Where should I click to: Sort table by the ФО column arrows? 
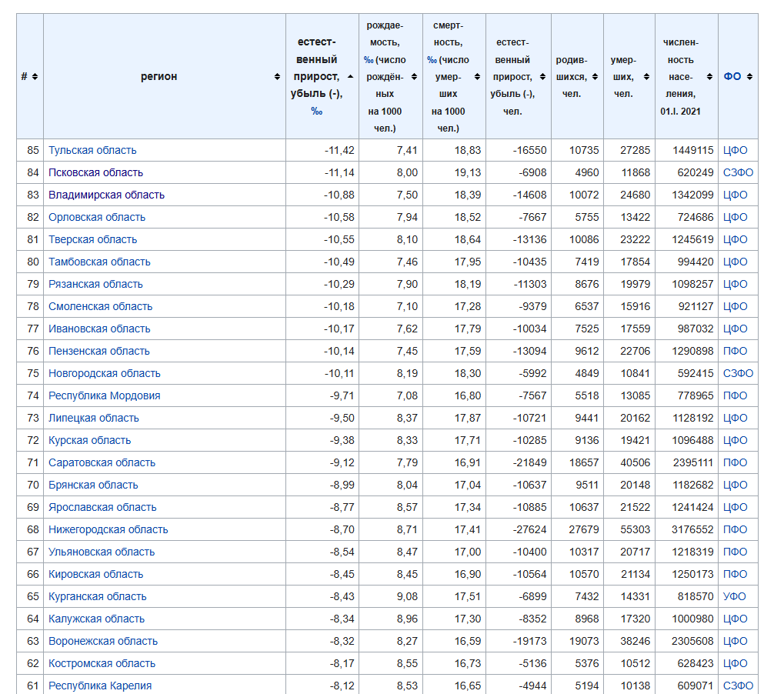pos(749,76)
